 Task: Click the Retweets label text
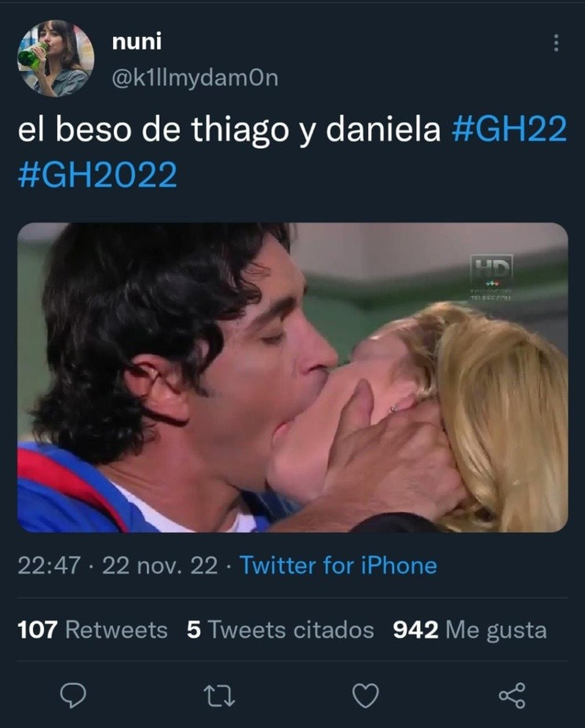pos(117,630)
